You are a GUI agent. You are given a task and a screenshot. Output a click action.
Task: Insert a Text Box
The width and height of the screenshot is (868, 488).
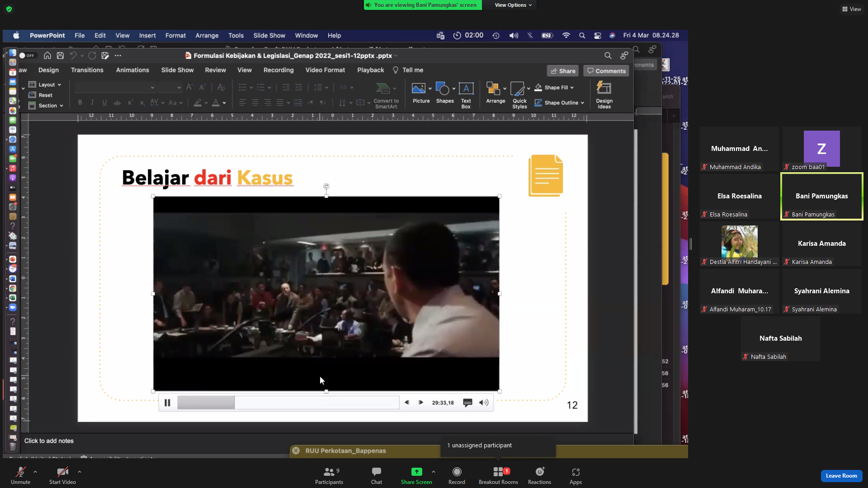(466, 95)
